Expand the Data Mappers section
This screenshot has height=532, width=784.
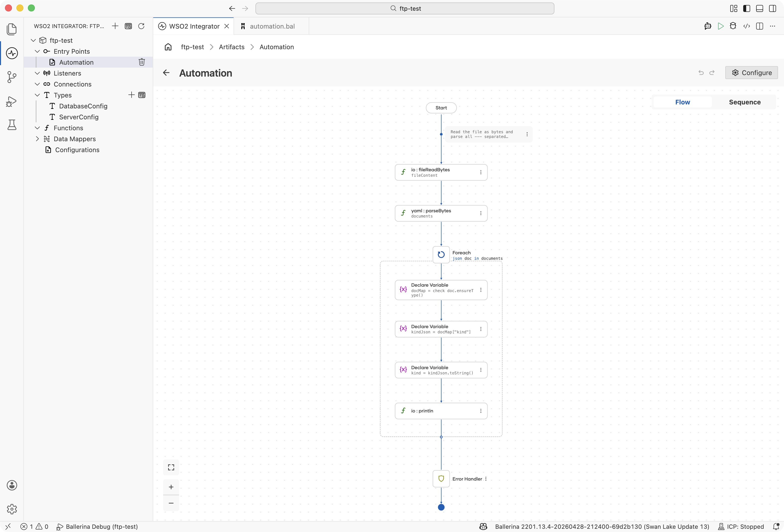pyautogui.click(x=38, y=139)
